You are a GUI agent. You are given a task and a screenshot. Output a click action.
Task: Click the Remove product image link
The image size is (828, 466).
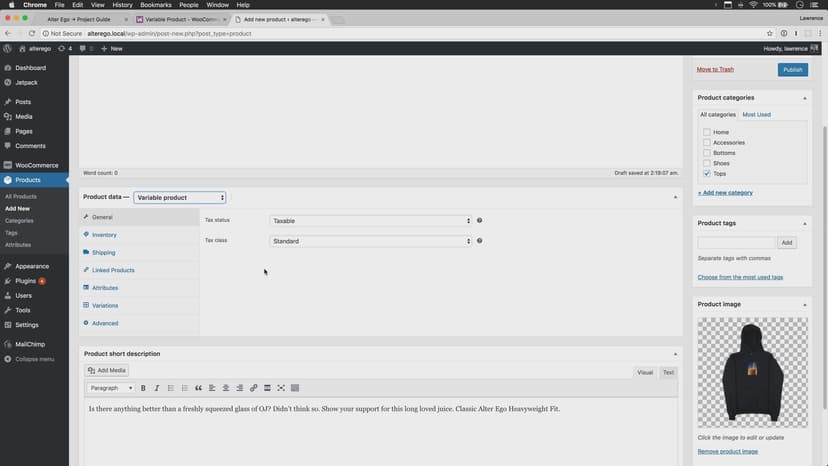727,451
